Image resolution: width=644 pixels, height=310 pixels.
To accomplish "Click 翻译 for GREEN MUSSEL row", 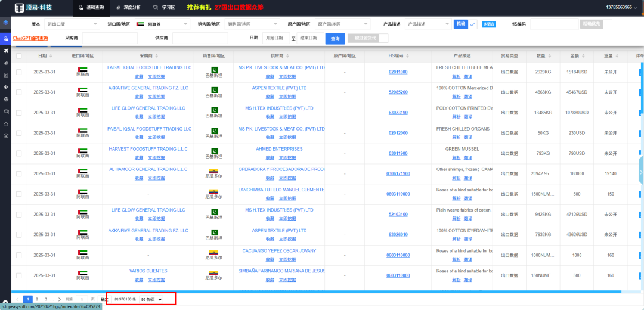I will (x=468, y=157).
